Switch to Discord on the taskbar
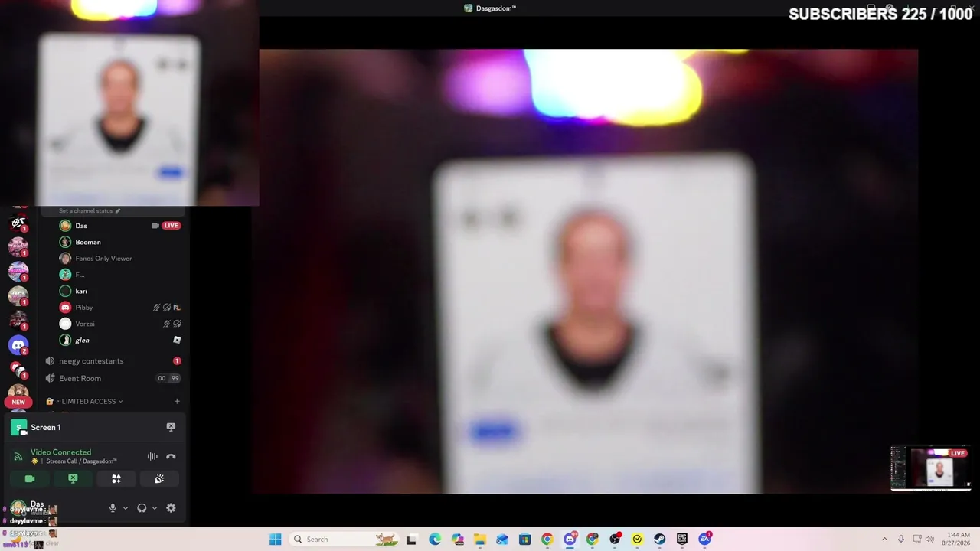The width and height of the screenshot is (980, 551). pyautogui.click(x=570, y=540)
